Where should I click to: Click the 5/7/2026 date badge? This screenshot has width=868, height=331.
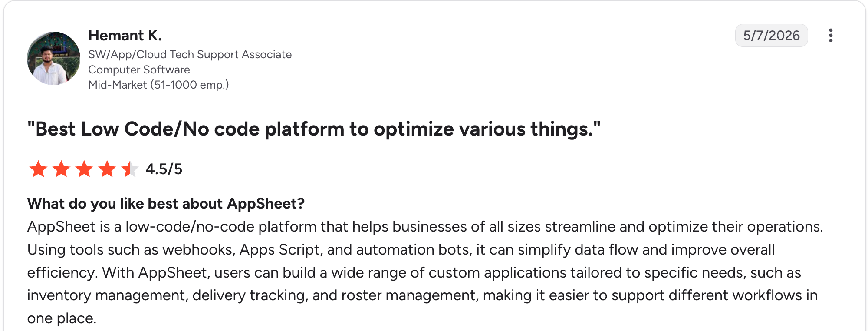(771, 35)
